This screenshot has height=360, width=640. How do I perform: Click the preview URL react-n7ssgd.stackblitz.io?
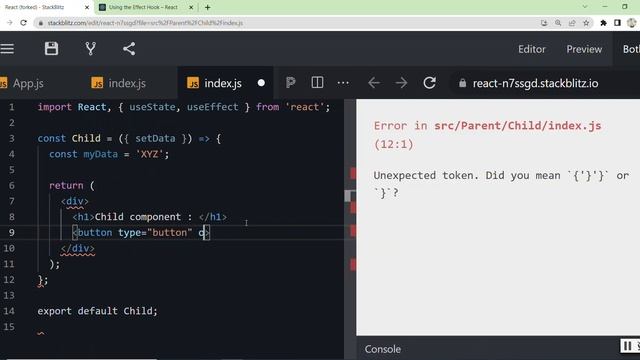pyautogui.click(x=535, y=83)
